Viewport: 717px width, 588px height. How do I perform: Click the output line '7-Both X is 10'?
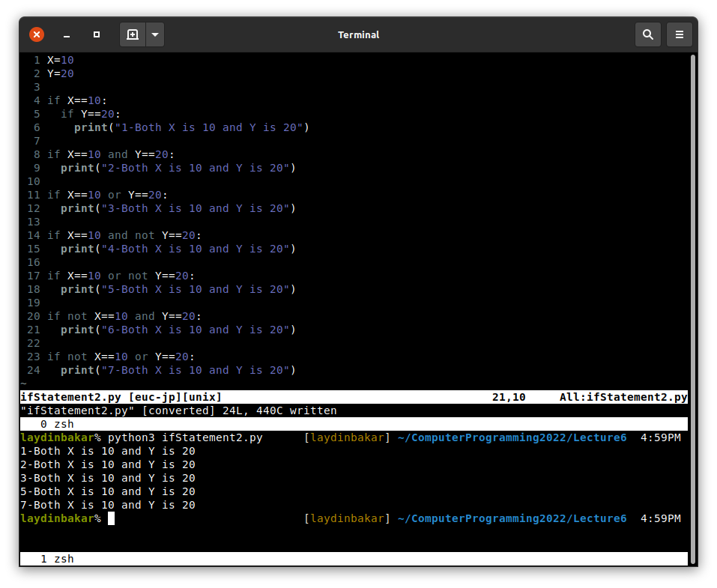tap(107, 505)
